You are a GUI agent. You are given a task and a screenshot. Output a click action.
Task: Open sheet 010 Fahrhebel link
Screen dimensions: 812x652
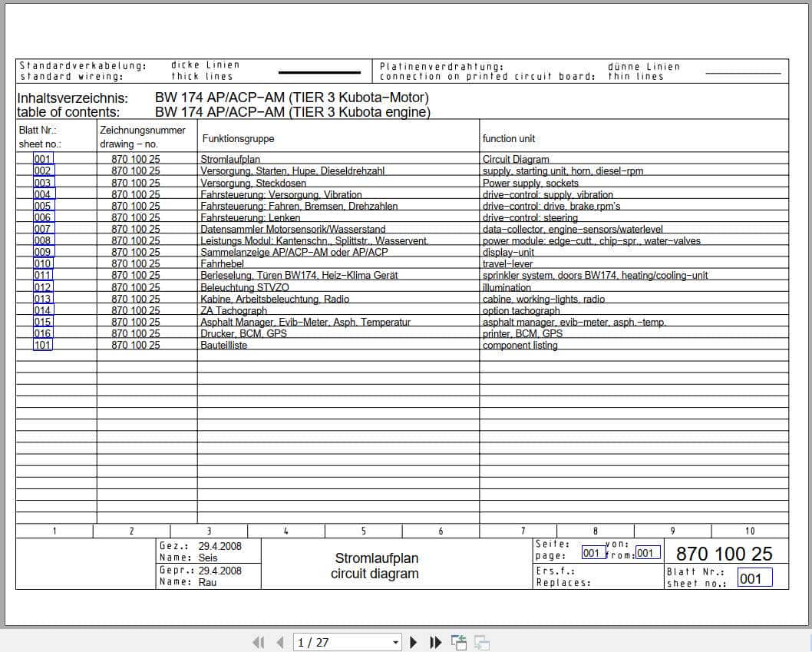(43, 263)
